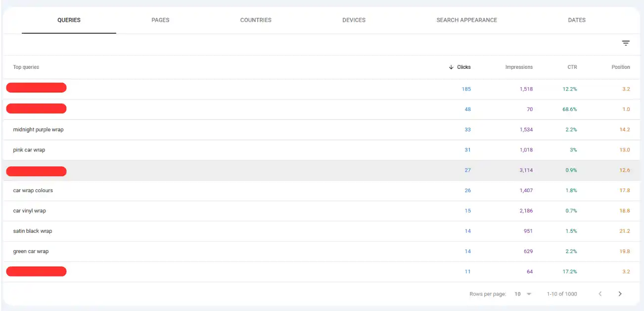Select the pink car wrap query
Image resolution: width=644 pixels, height=311 pixels.
coord(29,150)
